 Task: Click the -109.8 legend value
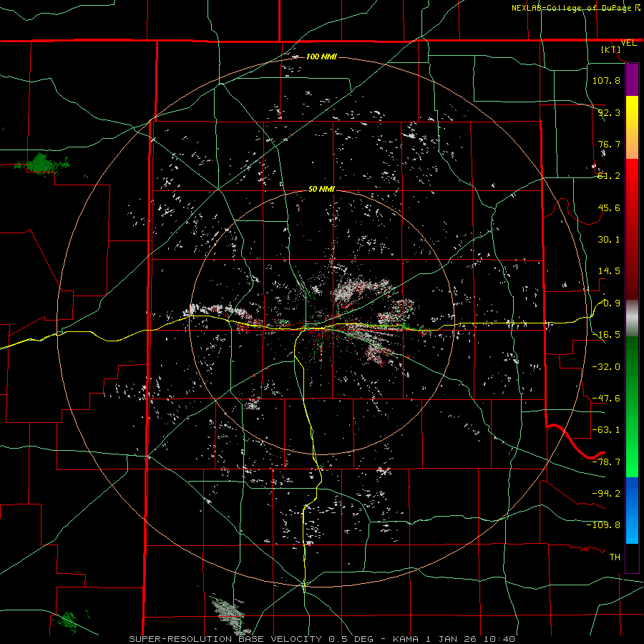(603, 525)
